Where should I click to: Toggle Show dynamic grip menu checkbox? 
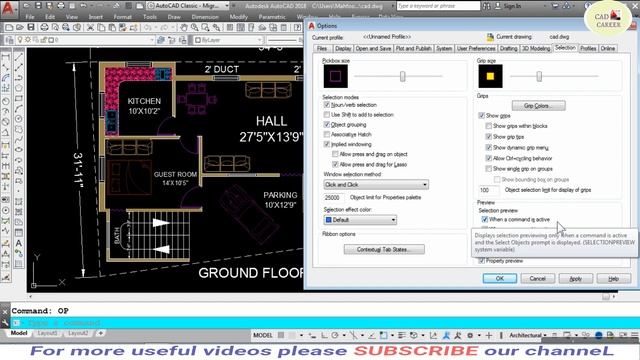point(489,147)
